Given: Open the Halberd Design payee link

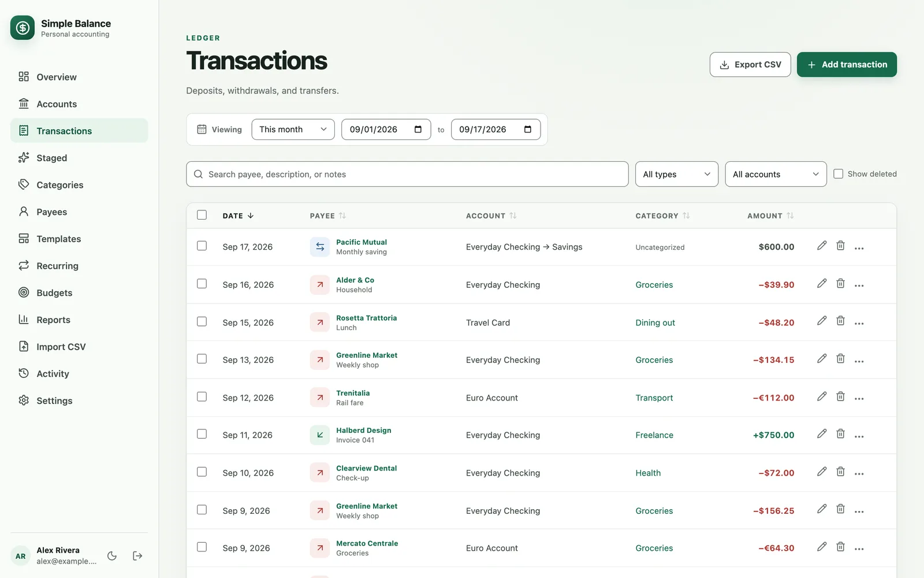Looking at the screenshot, I should tap(364, 431).
